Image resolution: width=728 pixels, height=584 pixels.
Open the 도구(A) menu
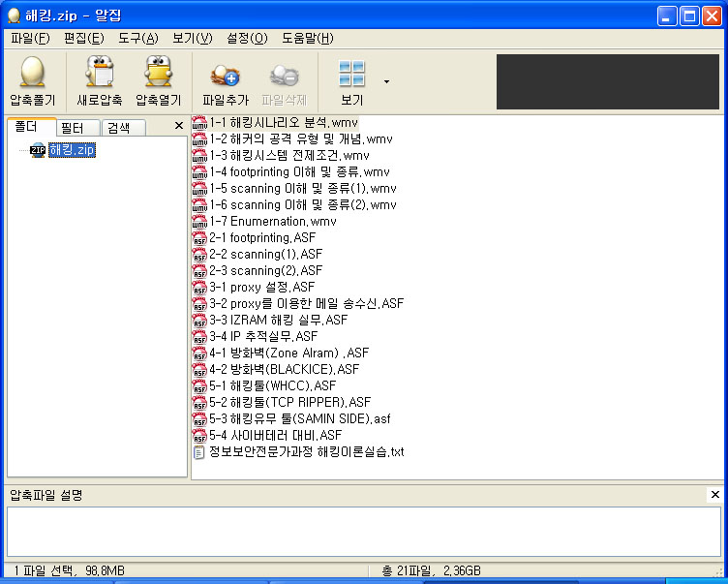tap(138, 38)
